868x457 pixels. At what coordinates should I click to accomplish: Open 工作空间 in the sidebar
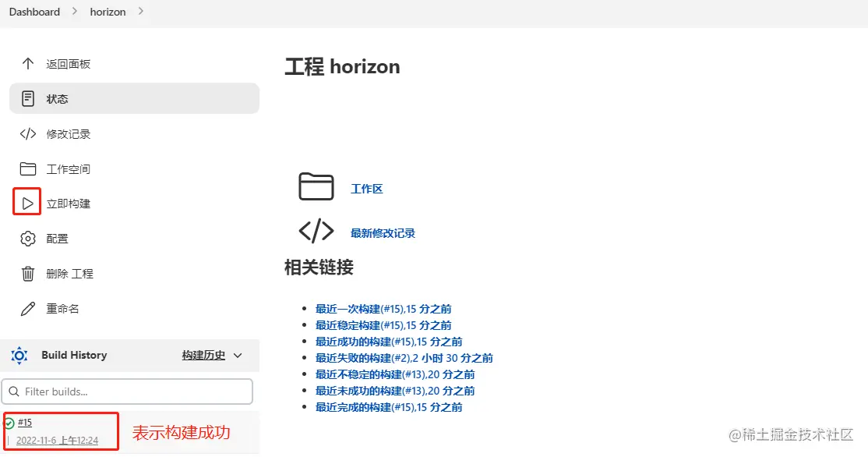tap(135, 169)
